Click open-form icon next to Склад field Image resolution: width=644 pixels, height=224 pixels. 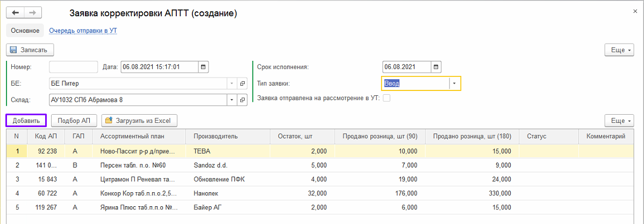pos(242,100)
